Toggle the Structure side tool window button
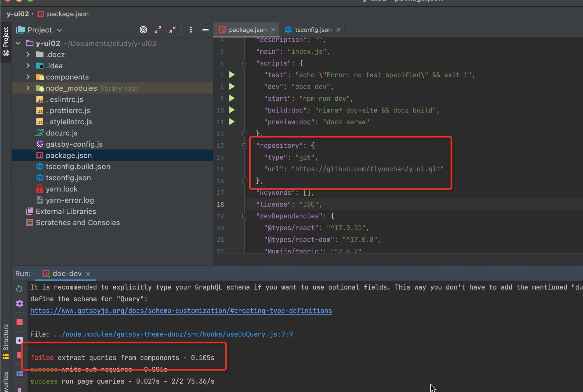 (6, 341)
